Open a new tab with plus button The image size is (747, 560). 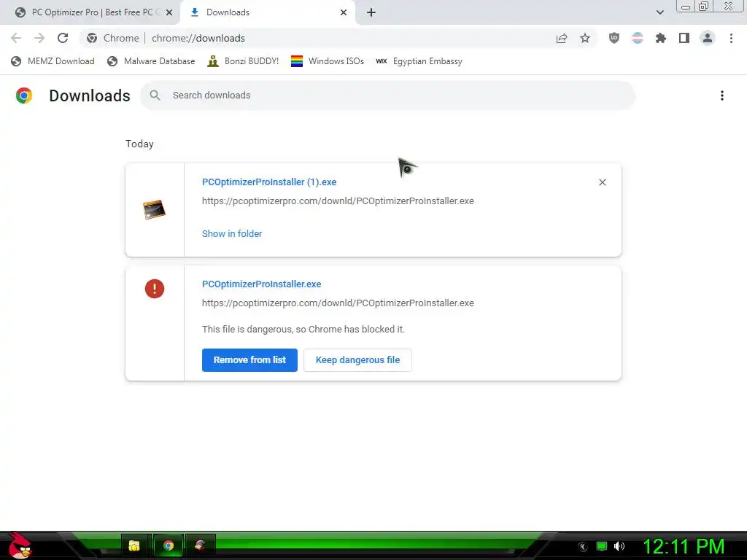[371, 12]
